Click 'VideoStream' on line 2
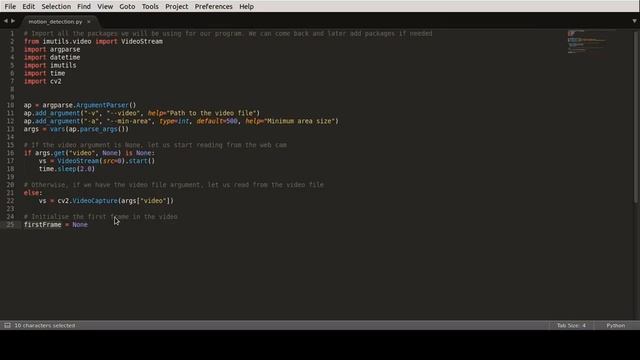Image resolution: width=640 pixels, height=360 pixels. pos(142,41)
